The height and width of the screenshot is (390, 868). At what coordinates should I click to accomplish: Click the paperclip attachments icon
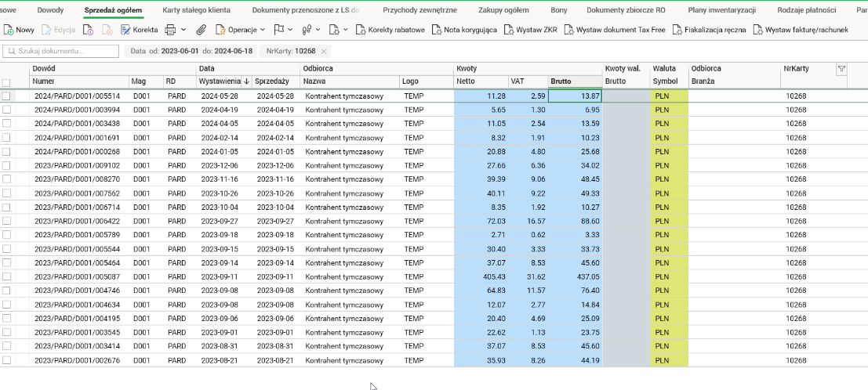[x=201, y=30]
